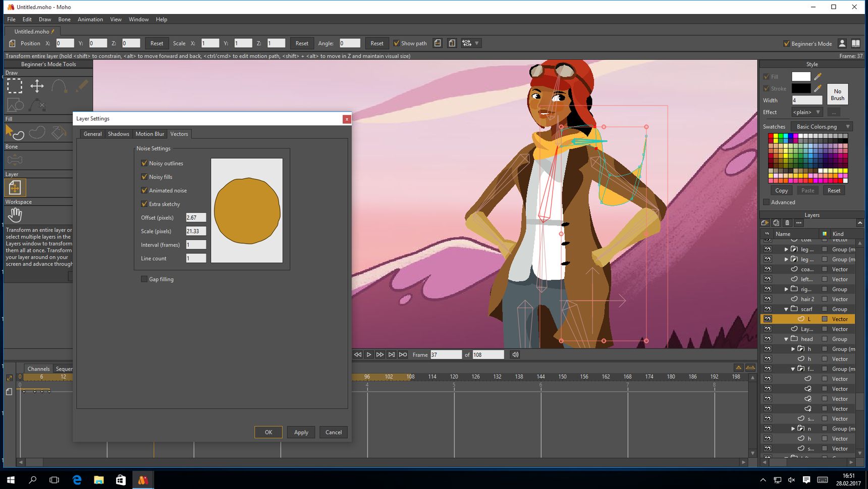Cancel the Layer Settings dialog
868x489 pixels.
334,432
